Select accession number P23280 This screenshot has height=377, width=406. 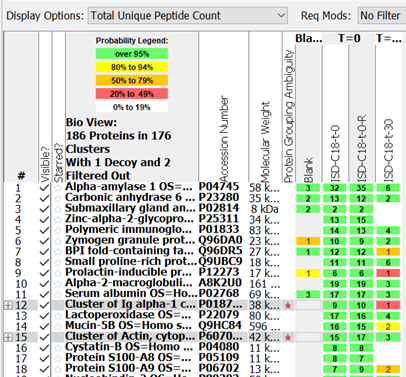click(x=219, y=198)
